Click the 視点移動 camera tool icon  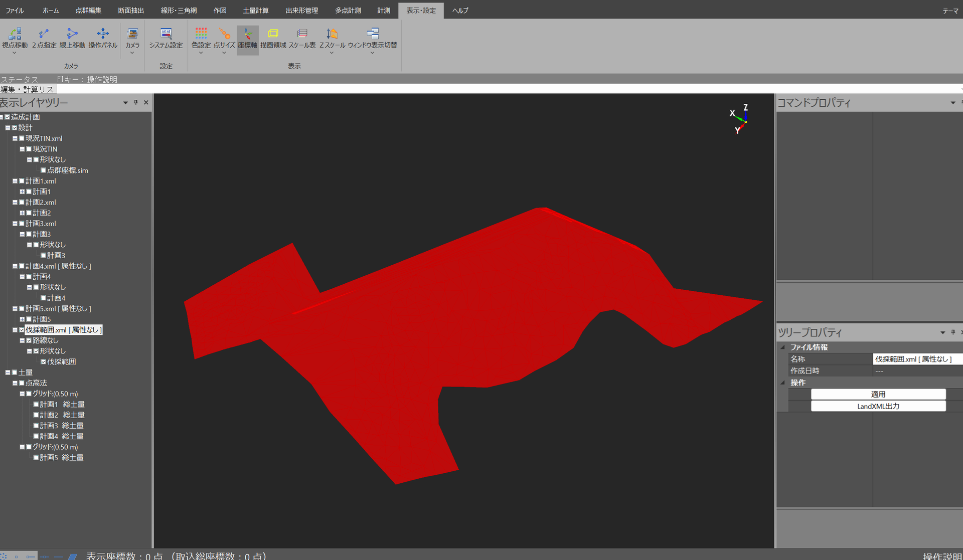point(15,34)
